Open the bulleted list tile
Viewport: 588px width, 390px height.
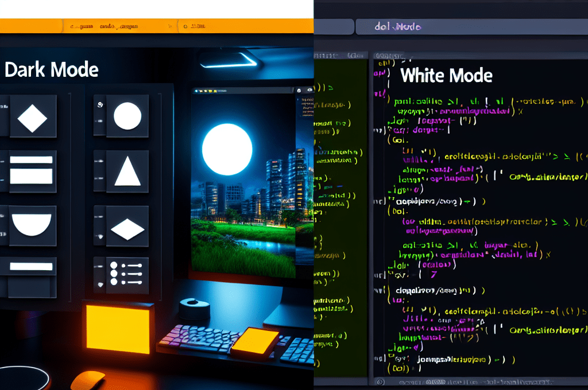click(127, 275)
